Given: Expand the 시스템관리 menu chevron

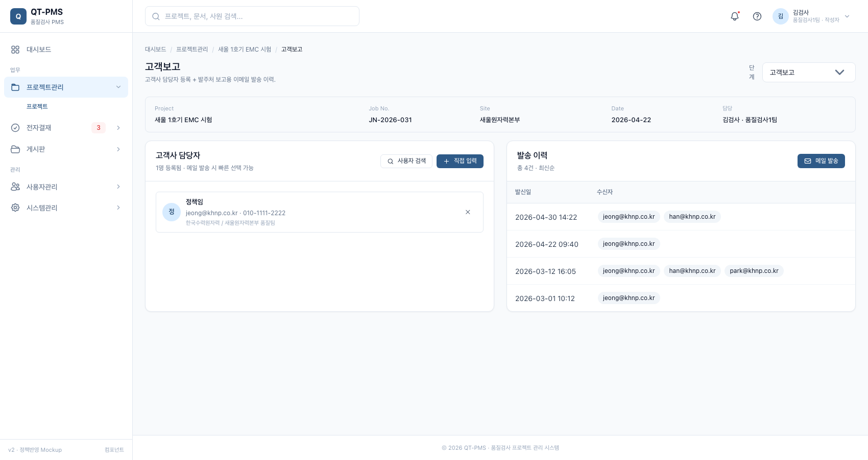Looking at the screenshot, I should [118, 208].
